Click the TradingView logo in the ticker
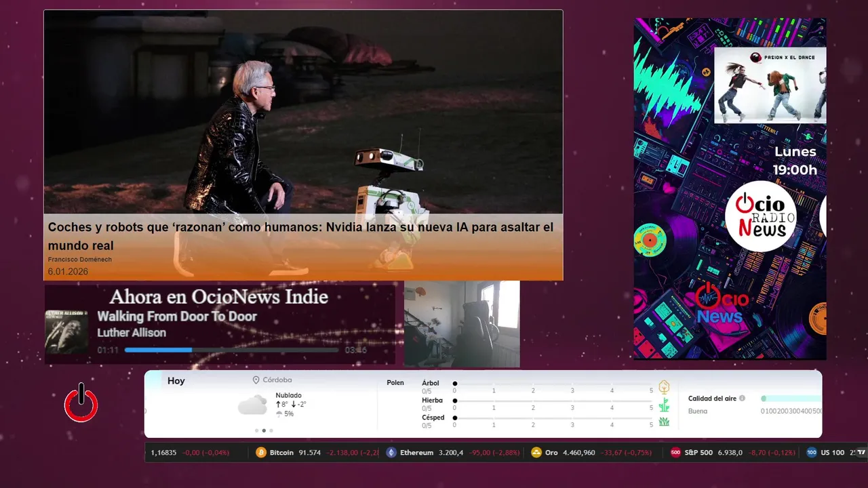868x488 pixels. coord(862,453)
